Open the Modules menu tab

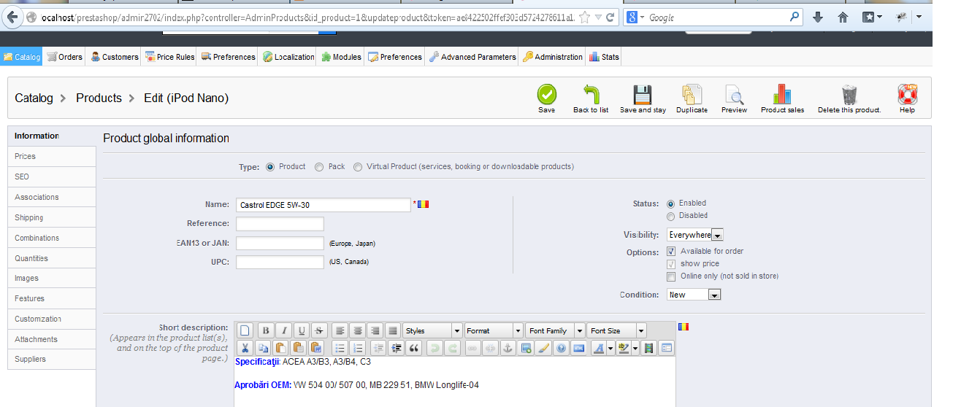coord(341,57)
